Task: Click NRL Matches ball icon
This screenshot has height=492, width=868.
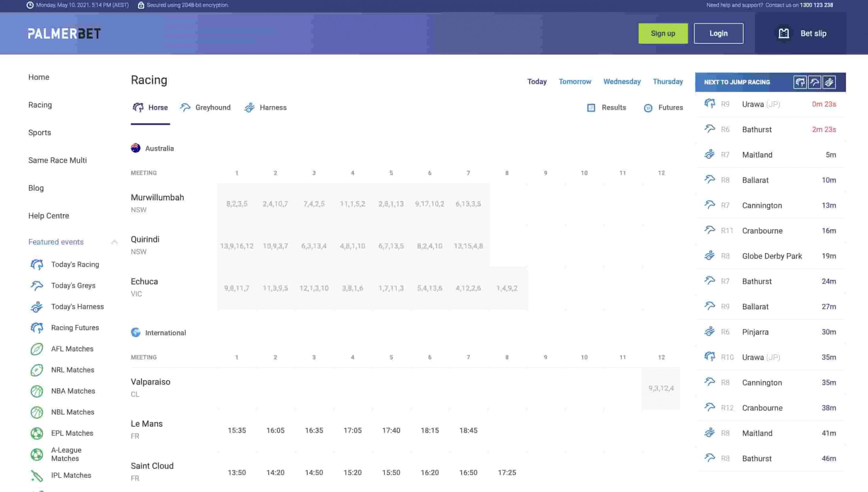Action: 37,370
